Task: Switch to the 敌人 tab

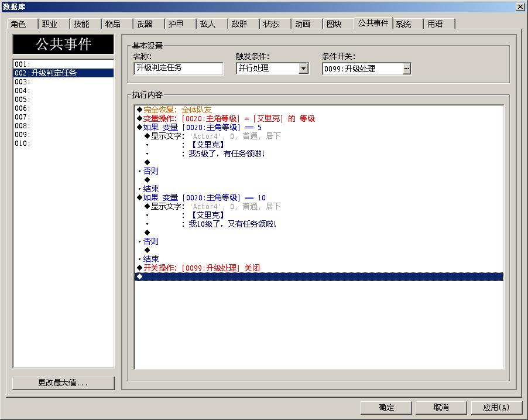Action: click(x=211, y=24)
